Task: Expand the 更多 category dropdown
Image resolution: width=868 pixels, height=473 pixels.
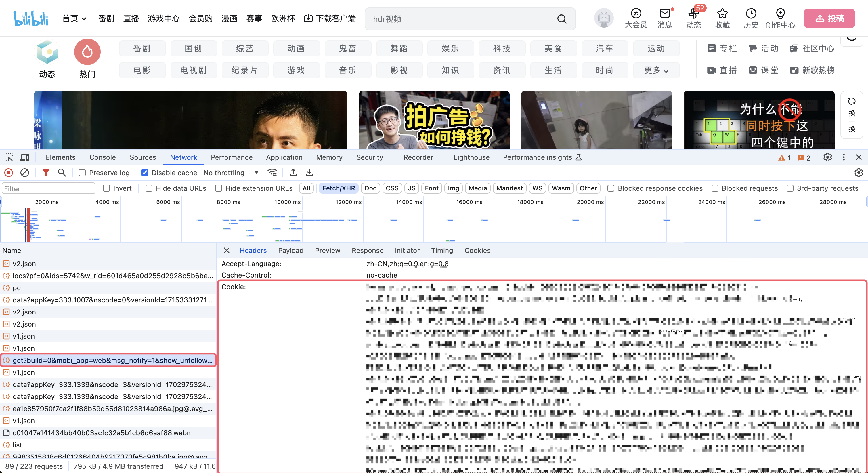Action: [x=656, y=70]
